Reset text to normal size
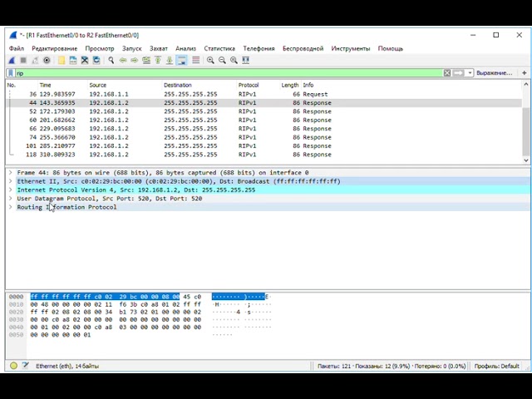The width and height of the screenshot is (532, 399). (234, 61)
